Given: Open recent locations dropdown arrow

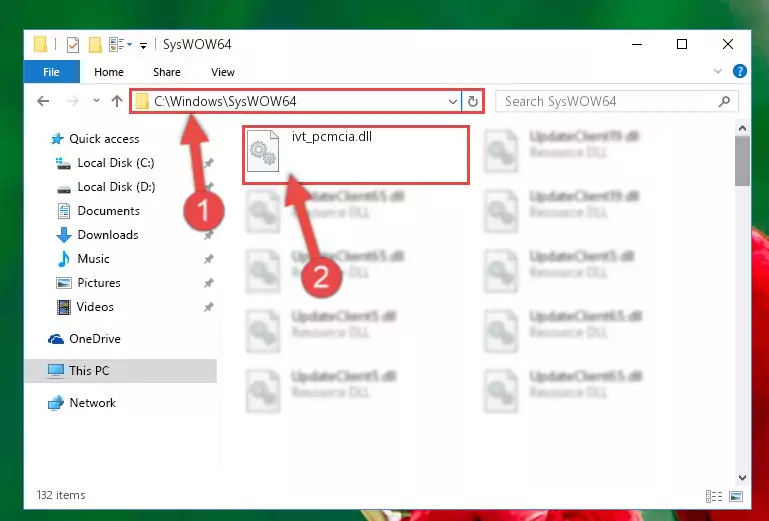Looking at the screenshot, I should click(96, 101).
